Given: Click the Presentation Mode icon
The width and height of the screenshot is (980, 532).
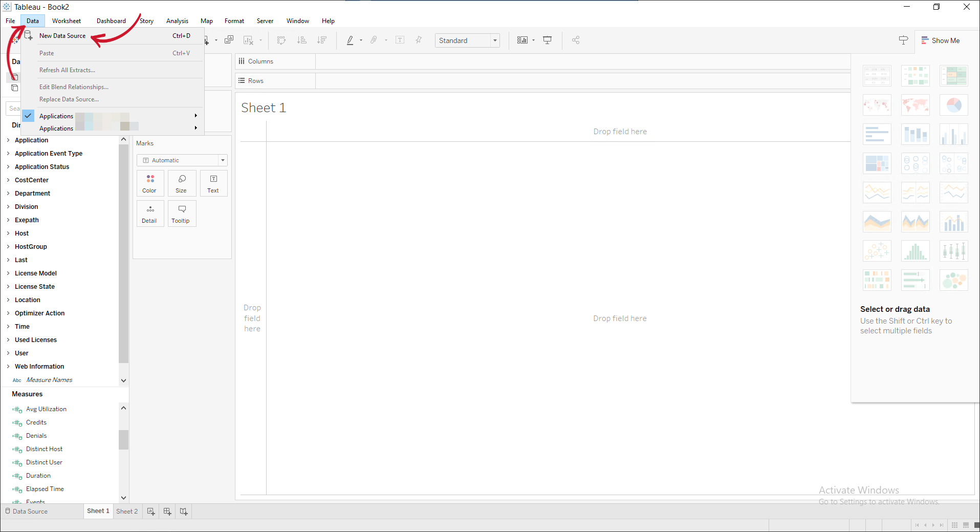Looking at the screenshot, I should (x=547, y=40).
